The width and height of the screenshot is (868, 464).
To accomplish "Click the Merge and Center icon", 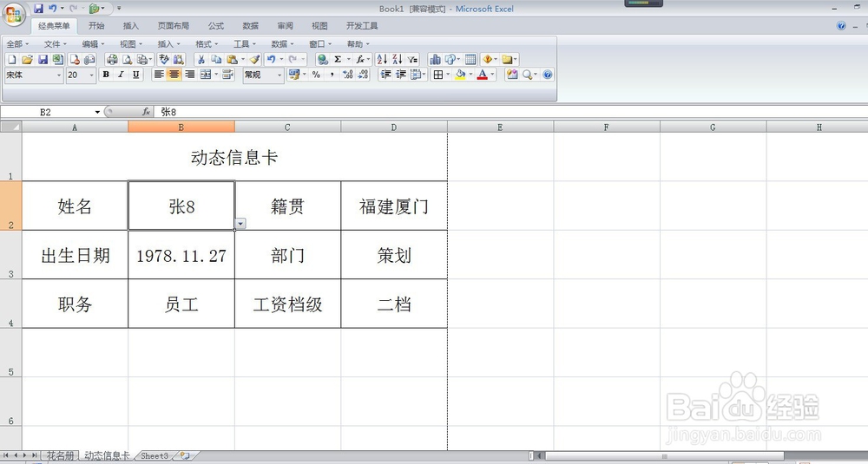I will [x=206, y=75].
